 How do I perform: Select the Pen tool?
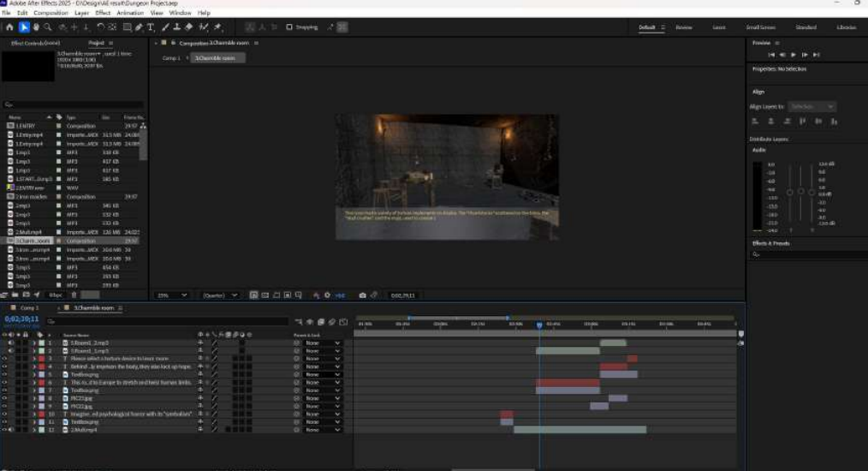point(139,27)
